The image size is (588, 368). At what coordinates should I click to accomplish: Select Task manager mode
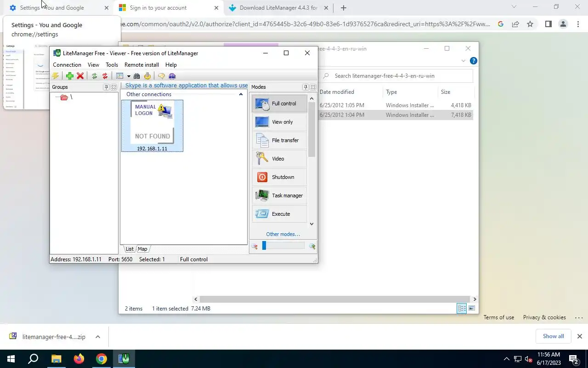click(279, 195)
